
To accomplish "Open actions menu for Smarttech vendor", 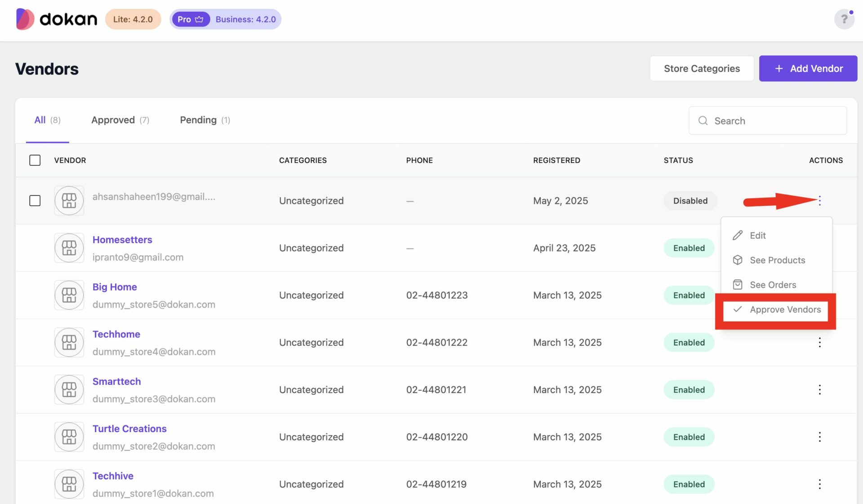I will click(819, 389).
